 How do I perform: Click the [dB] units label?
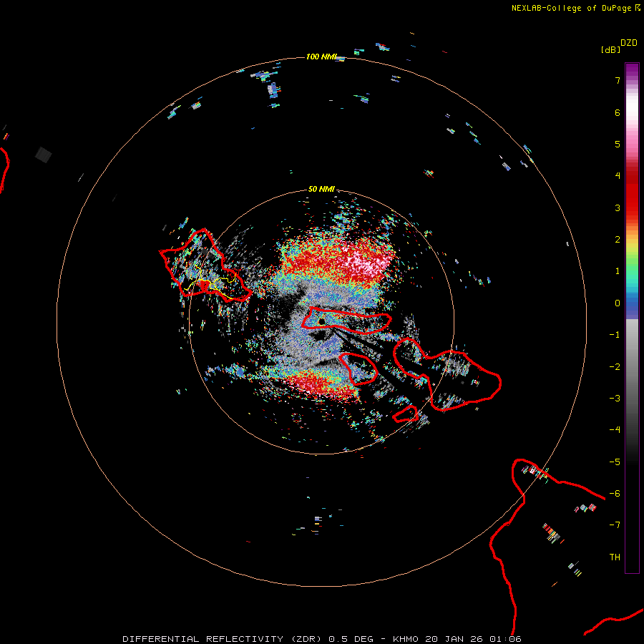[x=611, y=49]
